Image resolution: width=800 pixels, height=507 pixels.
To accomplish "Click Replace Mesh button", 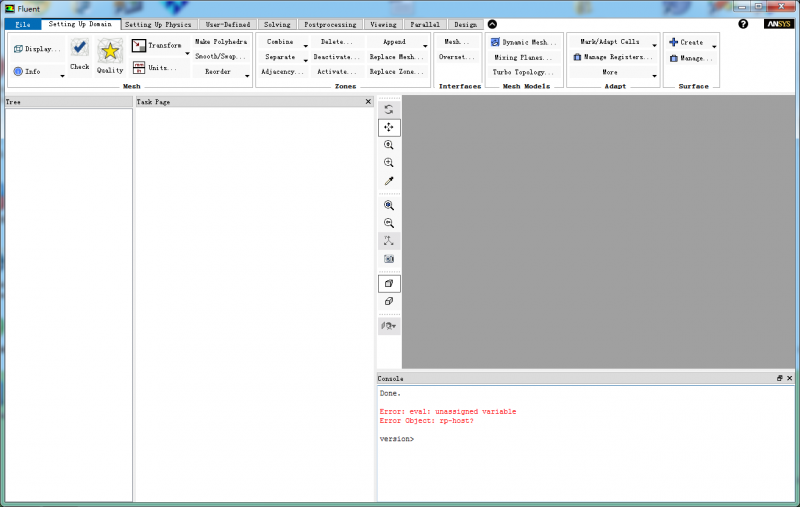I will (x=396, y=57).
